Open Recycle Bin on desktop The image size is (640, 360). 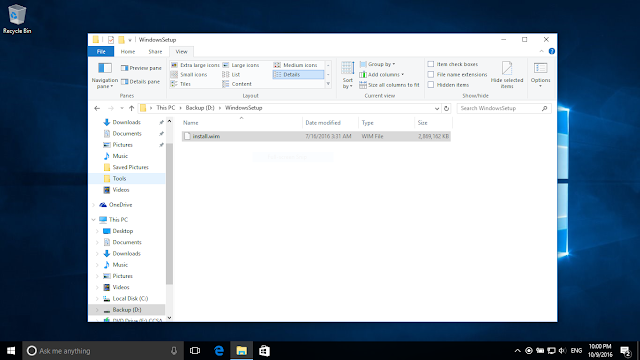[x=17, y=19]
